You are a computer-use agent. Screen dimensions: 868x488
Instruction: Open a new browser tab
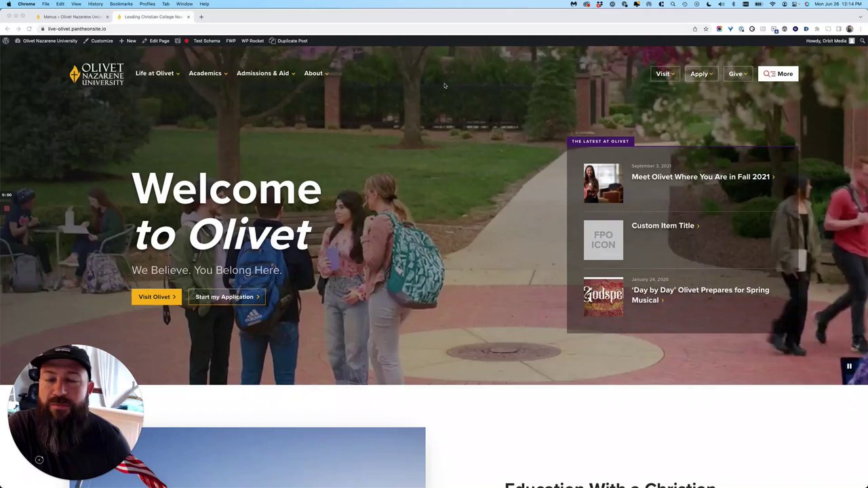201,17
